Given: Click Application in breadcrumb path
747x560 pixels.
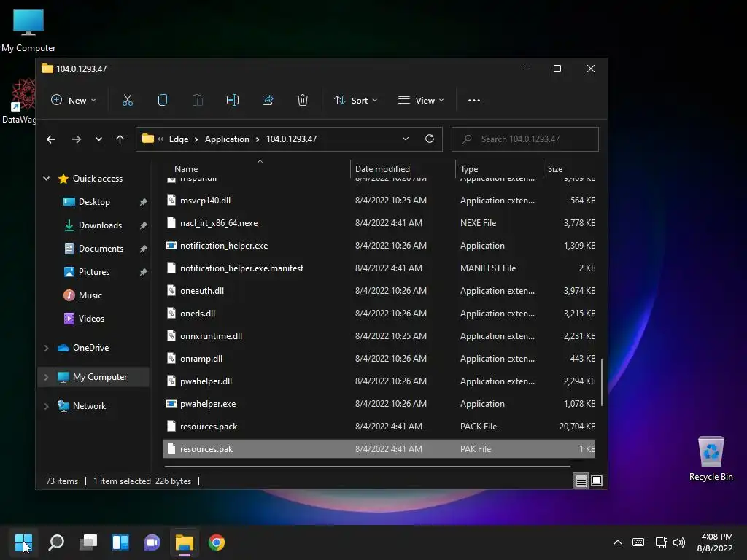Looking at the screenshot, I should (x=227, y=139).
